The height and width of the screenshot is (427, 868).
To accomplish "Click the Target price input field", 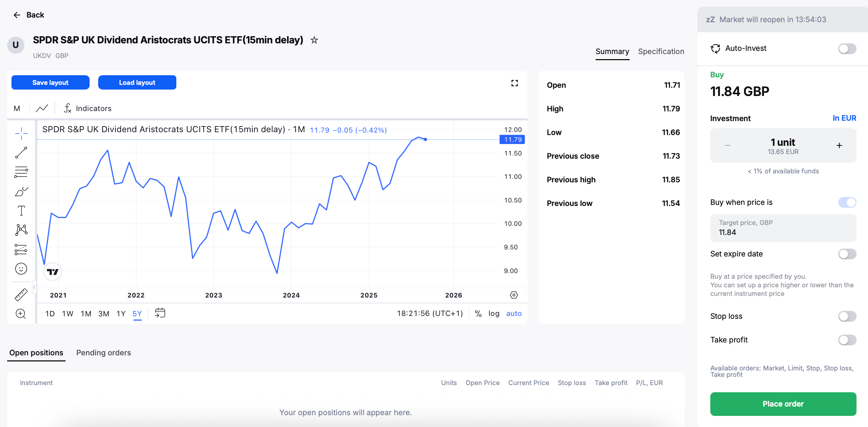I will (x=783, y=228).
